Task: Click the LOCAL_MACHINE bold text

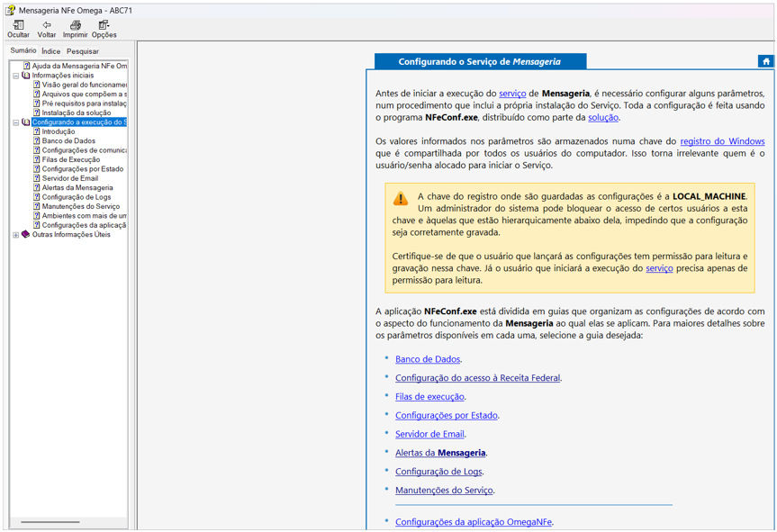Action: tap(709, 196)
